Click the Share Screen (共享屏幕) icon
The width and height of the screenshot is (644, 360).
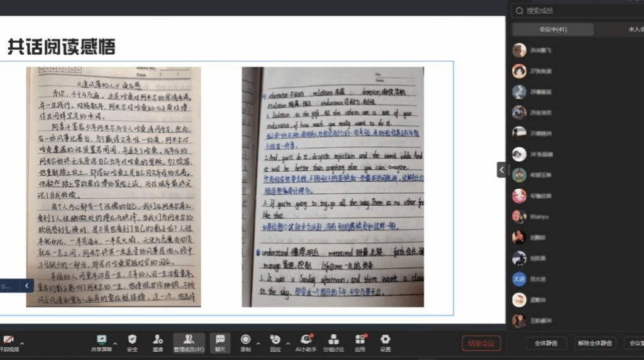[101, 340]
